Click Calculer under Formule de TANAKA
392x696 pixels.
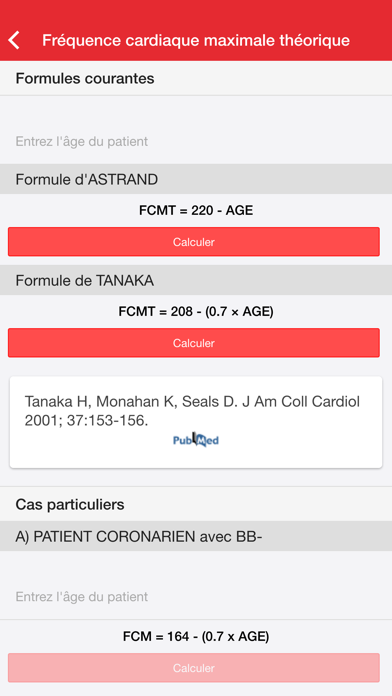194,343
